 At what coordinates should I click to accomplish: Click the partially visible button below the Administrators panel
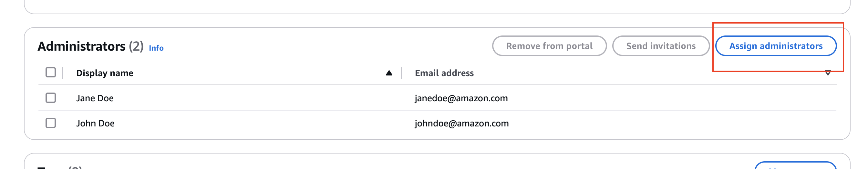point(795,166)
